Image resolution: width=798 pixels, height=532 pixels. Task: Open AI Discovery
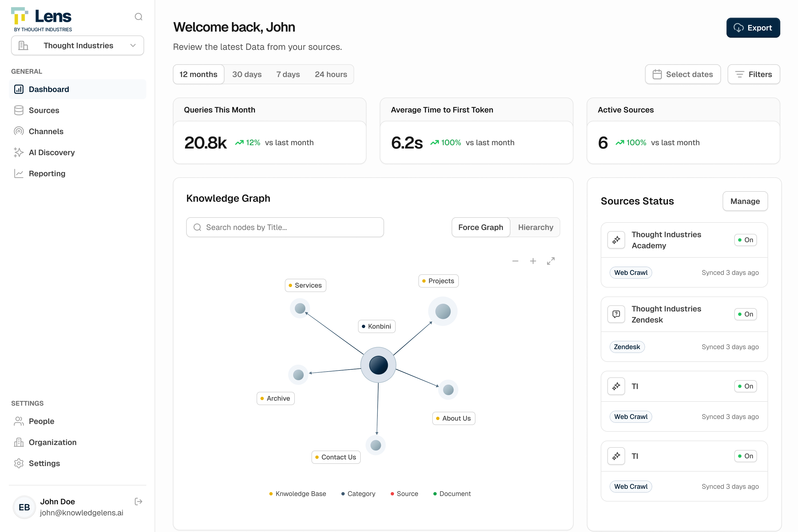pos(77,152)
